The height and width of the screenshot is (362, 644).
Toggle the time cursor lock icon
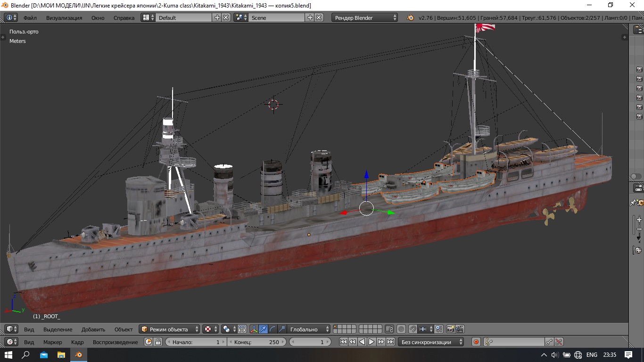pos(158,342)
